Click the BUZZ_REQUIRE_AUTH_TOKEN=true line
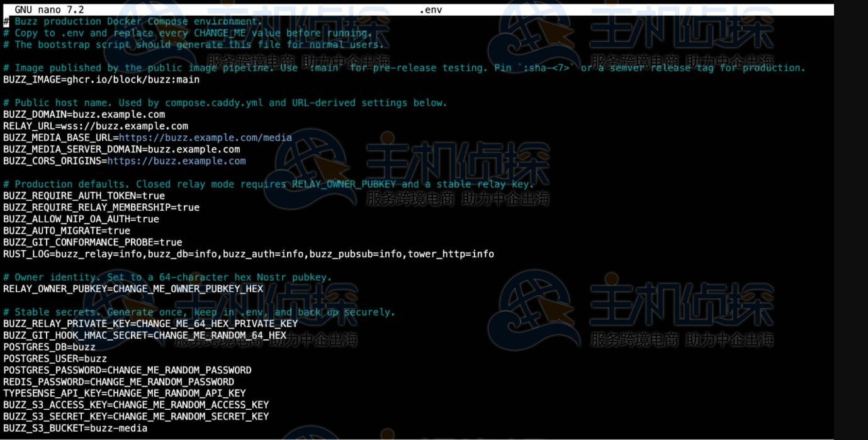This screenshot has width=868, height=440. pyautogui.click(x=84, y=196)
